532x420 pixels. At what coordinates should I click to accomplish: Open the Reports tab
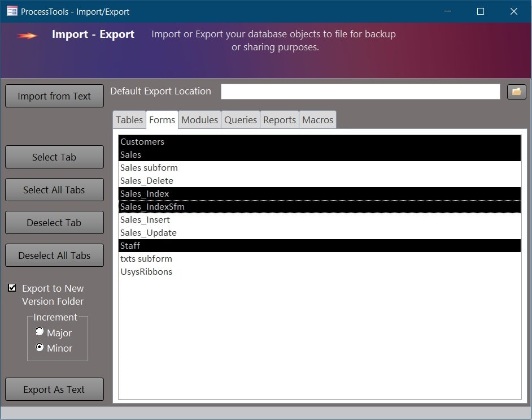coord(279,119)
